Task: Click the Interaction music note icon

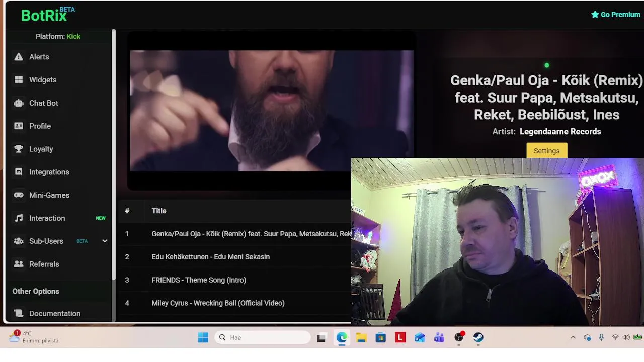Action: tap(19, 218)
